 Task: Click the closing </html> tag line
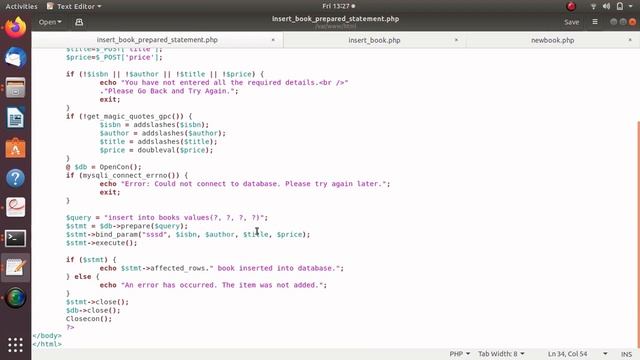tap(47, 344)
